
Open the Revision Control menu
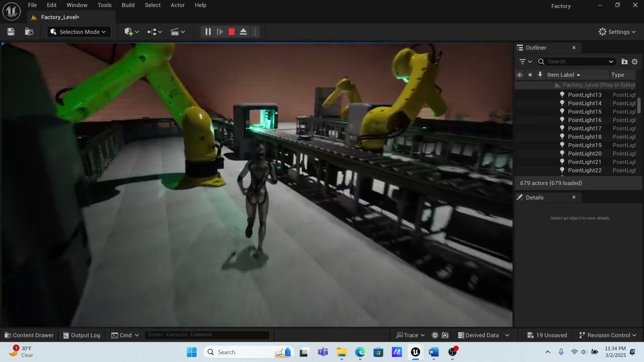607,335
